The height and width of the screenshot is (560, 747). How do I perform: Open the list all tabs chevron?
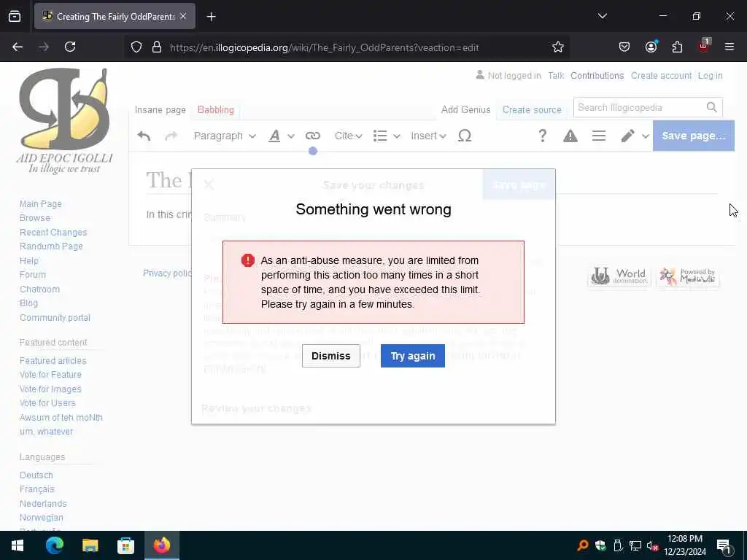(x=602, y=16)
